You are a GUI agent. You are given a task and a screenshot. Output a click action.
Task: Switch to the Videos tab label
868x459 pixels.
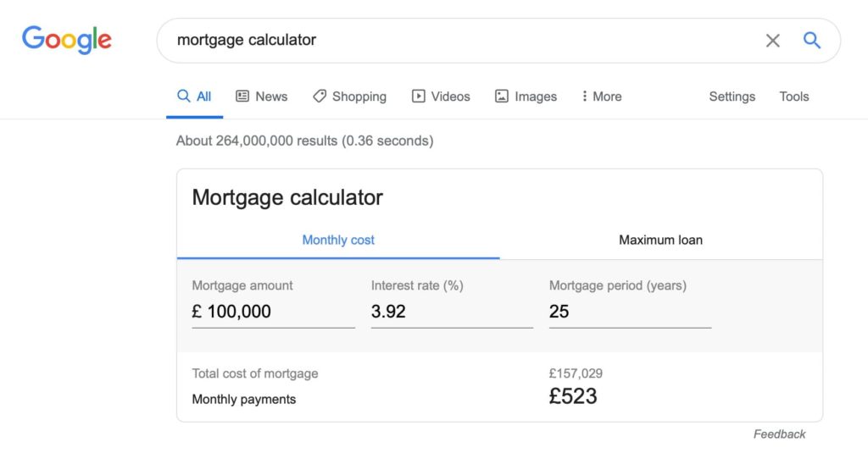point(451,97)
